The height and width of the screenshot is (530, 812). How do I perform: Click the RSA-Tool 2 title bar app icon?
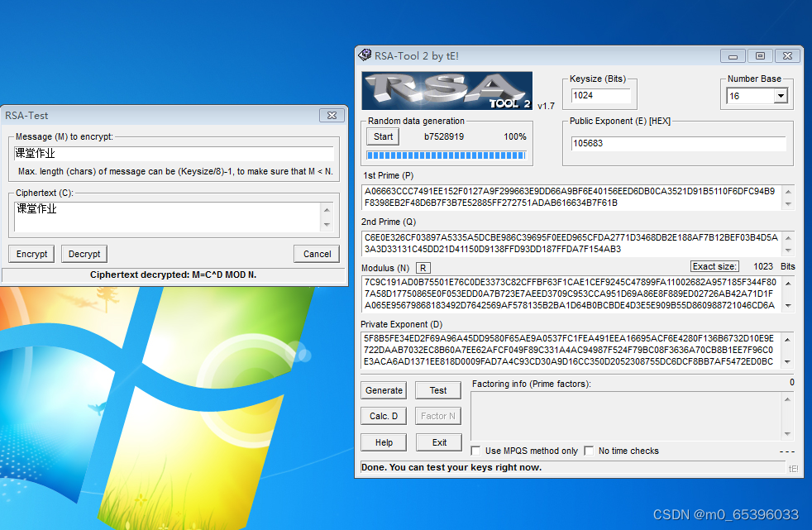click(x=365, y=55)
